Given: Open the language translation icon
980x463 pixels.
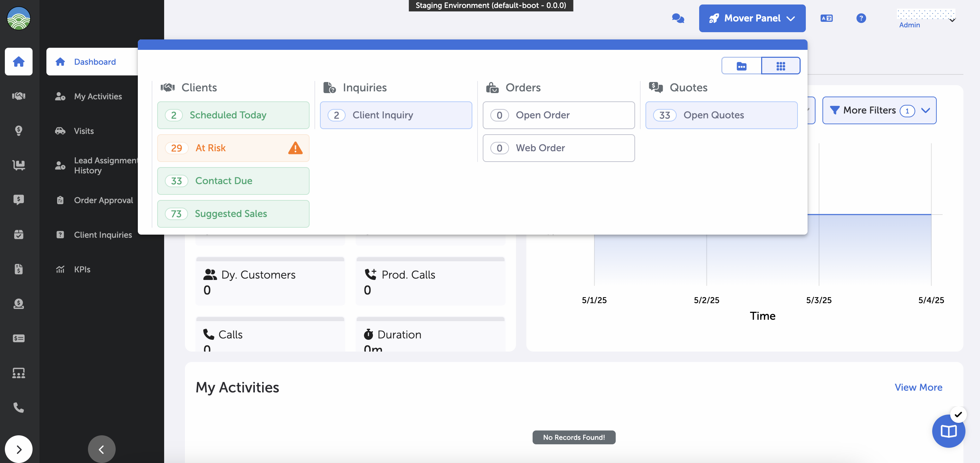Looking at the screenshot, I should pyautogui.click(x=826, y=18).
